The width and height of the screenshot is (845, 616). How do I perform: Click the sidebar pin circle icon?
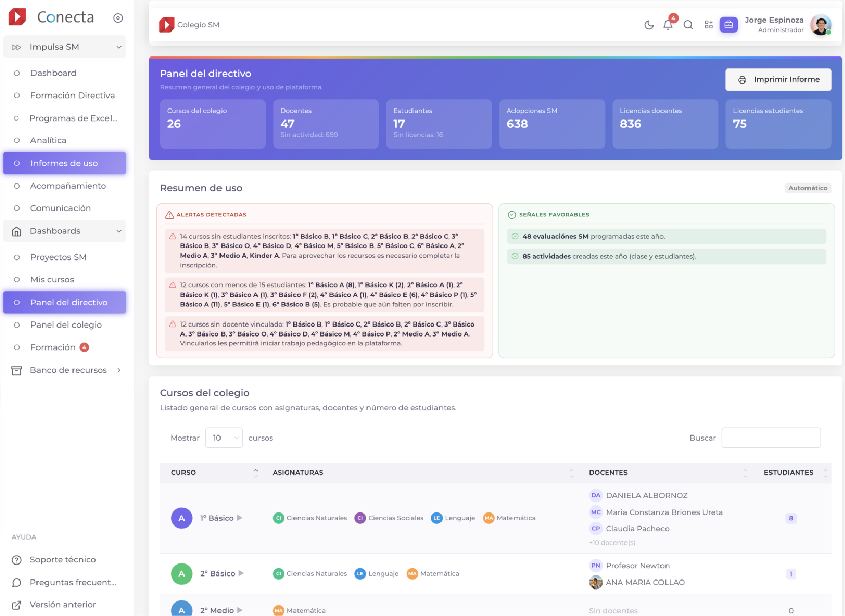(x=118, y=18)
